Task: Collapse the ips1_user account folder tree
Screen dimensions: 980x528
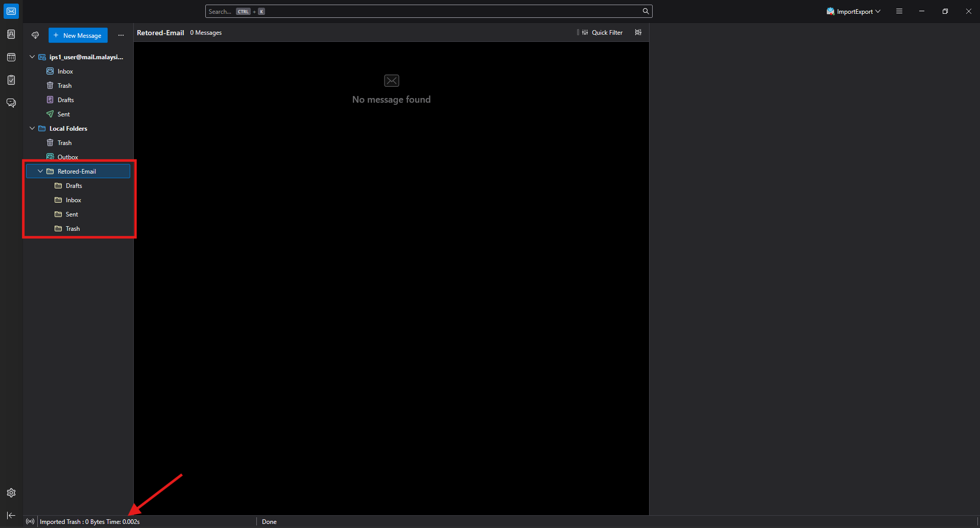Action: click(x=32, y=57)
